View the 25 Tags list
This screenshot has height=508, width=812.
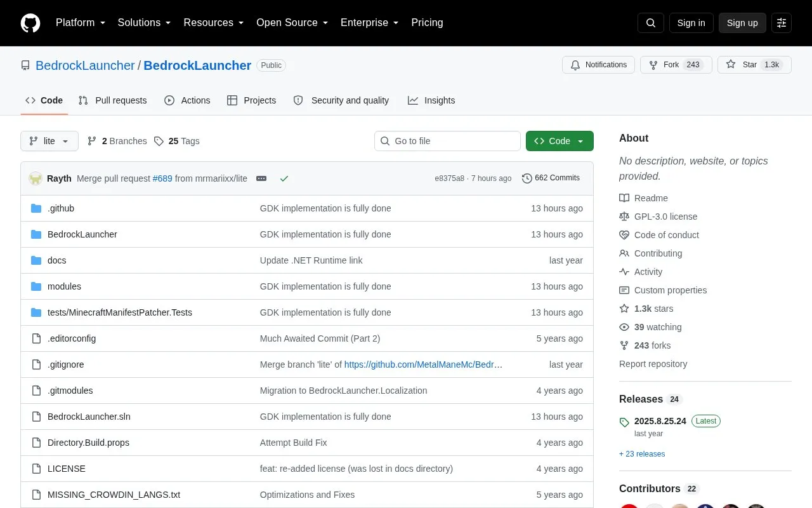(x=177, y=141)
